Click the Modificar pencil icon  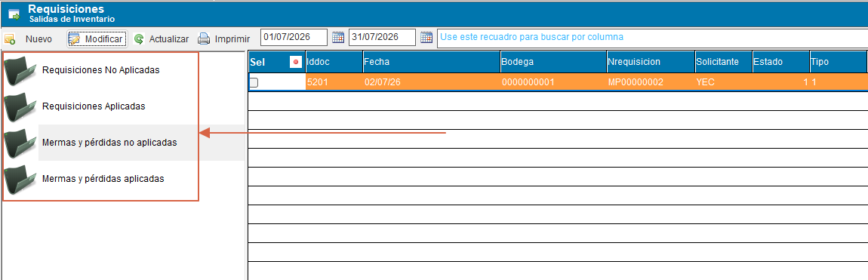[x=74, y=39]
